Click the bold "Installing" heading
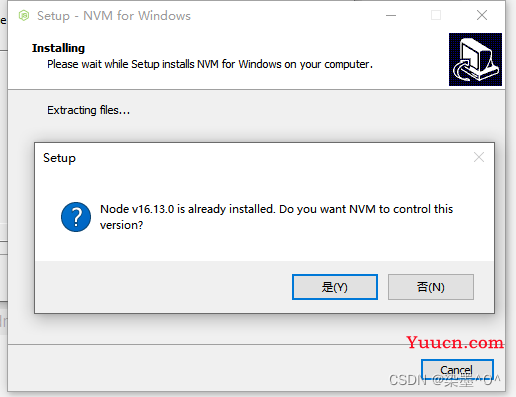Image resolution: width=516 pixels, height=397 pixels. (x=58, y=48)
